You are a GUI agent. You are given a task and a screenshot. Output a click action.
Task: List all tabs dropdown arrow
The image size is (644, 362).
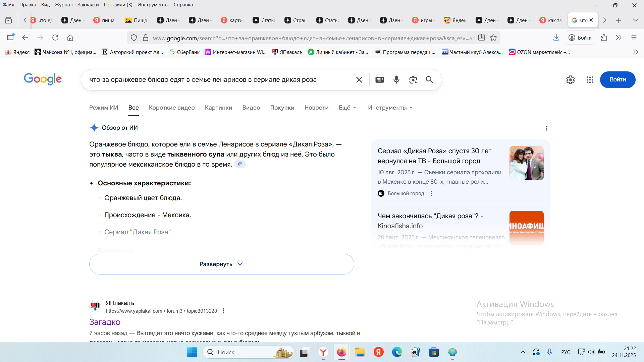click(635, 20)
